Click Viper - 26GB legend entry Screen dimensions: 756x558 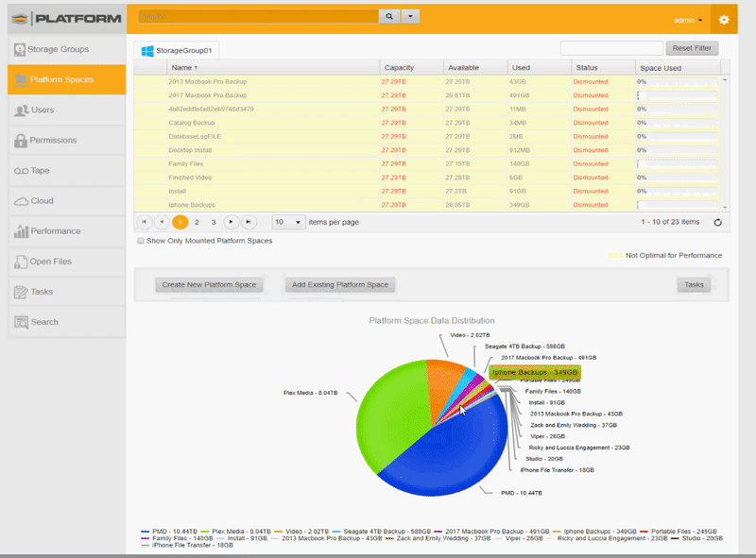pos(519,538)
